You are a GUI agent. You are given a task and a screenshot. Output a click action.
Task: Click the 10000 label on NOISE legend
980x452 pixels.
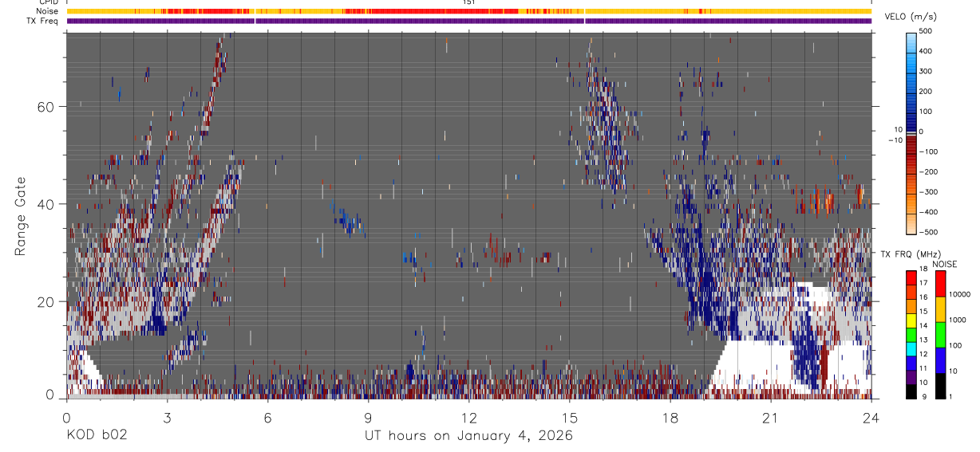click(960, 295)
